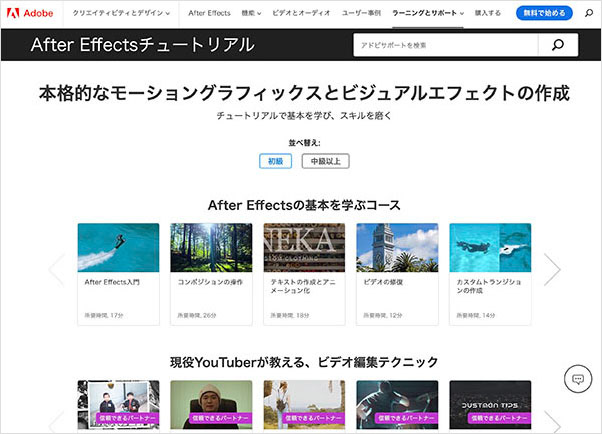
Task: Go to next slide in basics course carousel
Action: pyautogui.click(x=552, y=270)
